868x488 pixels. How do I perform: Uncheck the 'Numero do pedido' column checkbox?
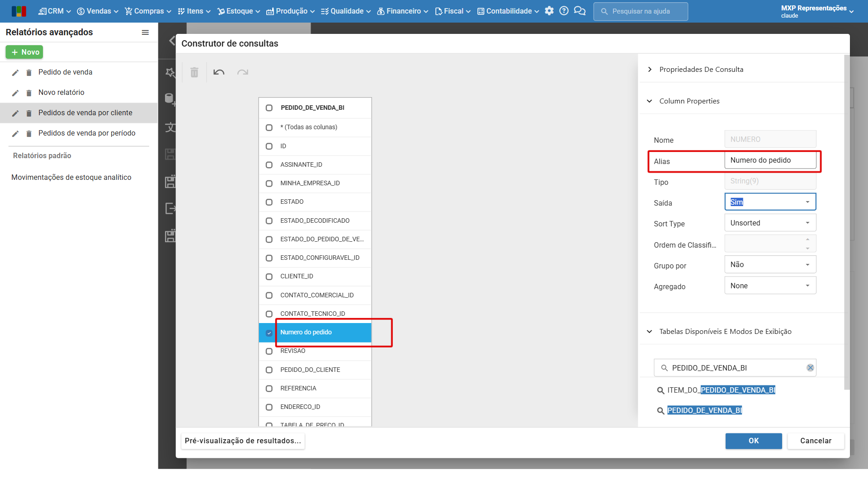pos(269,333)
